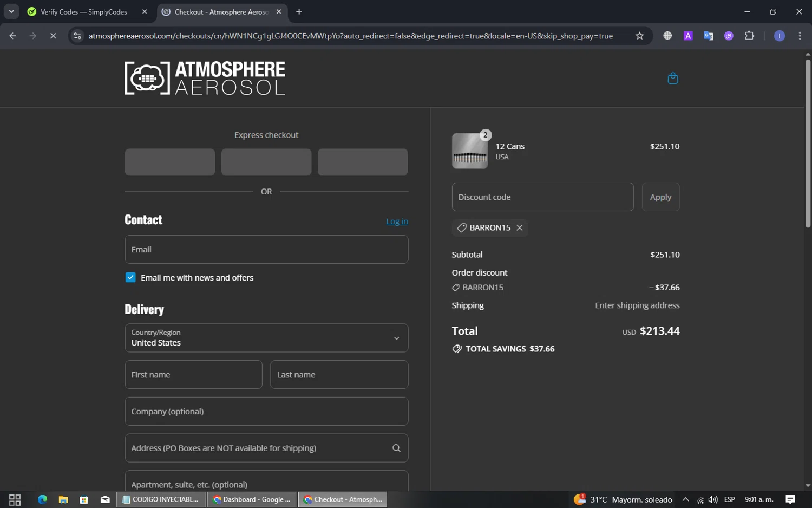Open the shopping bag cart icon

click(673, 79)
